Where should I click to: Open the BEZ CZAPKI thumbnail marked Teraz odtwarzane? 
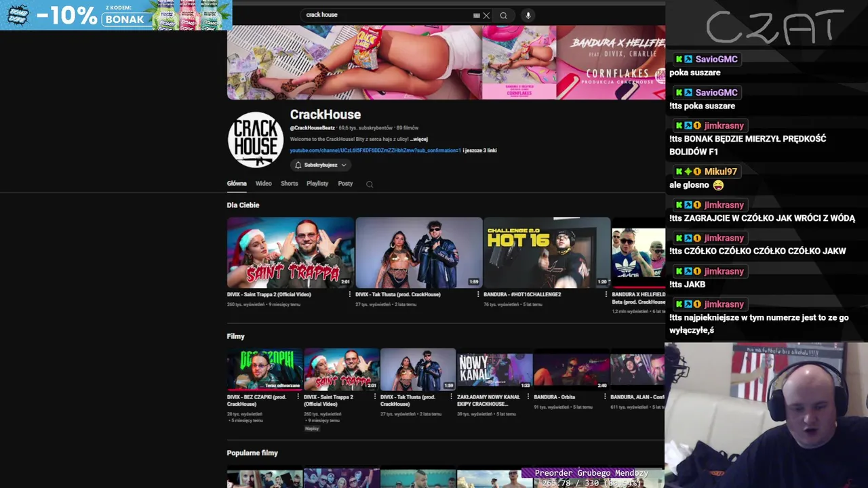pos(264,369)
